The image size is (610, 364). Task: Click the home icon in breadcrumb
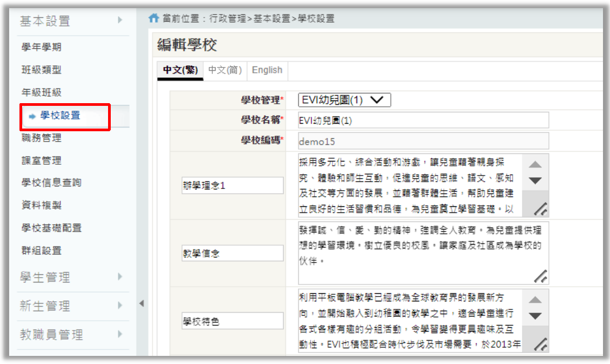(x=154, y=18)
